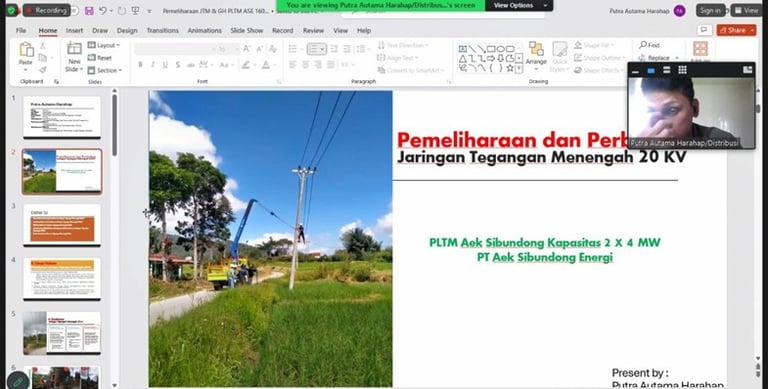Select the Arrange icon in Drawing group
The image size is (768, 389).
[x=536, y=49]
